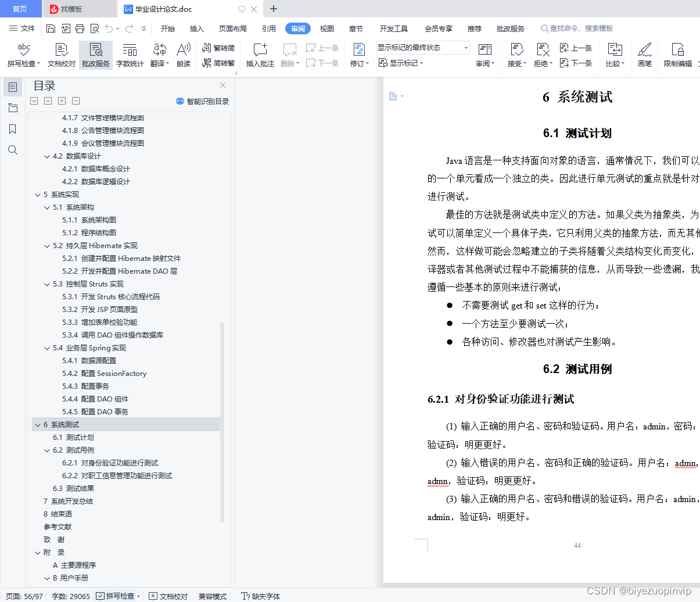This screenshot has height=602, width=700.
Task: Switch to the 开始 ribbon tab
Action: [168, 28]
